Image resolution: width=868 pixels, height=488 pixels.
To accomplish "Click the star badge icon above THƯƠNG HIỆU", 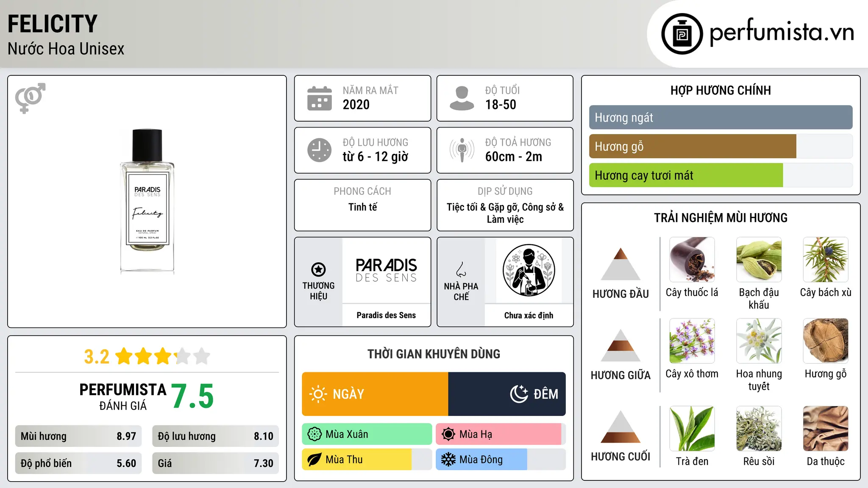I will tap(318, 269).
